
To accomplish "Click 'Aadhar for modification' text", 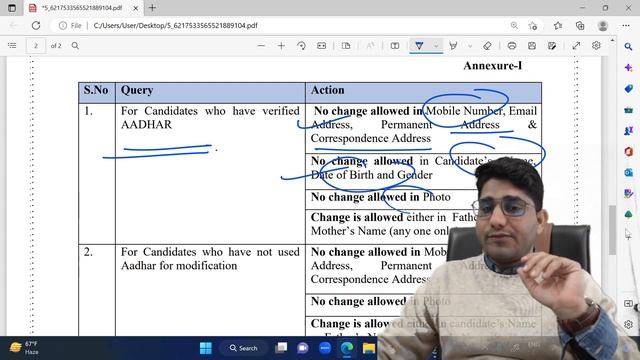I will [179, 266].
